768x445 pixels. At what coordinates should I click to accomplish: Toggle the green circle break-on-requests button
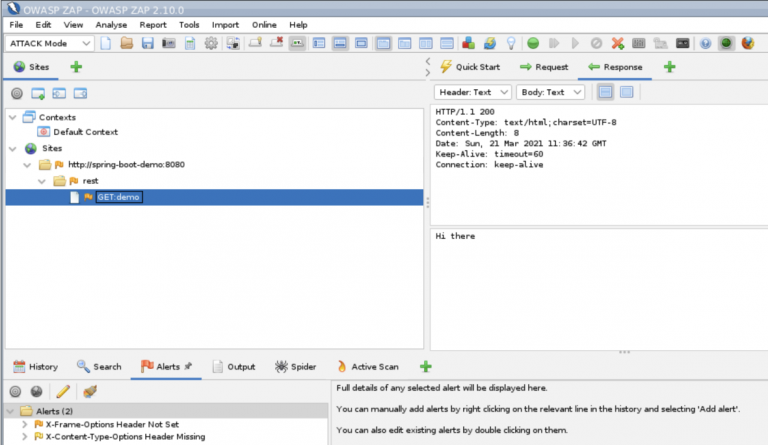(533, 44)
